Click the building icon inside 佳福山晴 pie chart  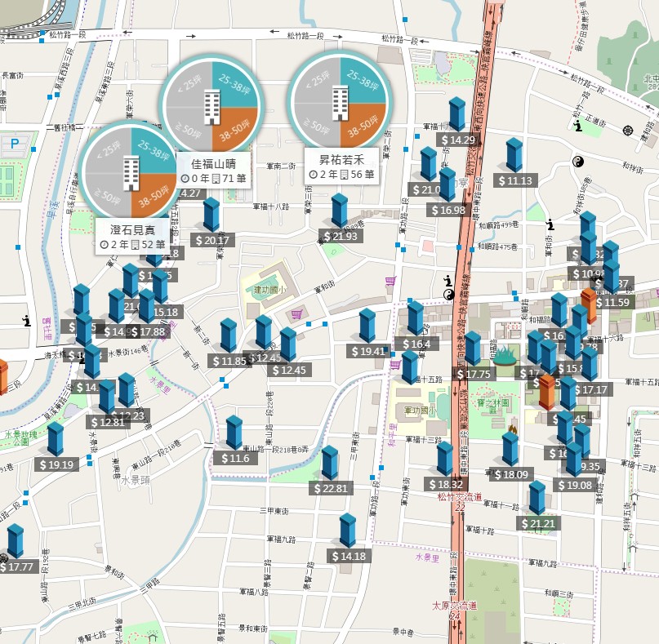tap(212, 107)
